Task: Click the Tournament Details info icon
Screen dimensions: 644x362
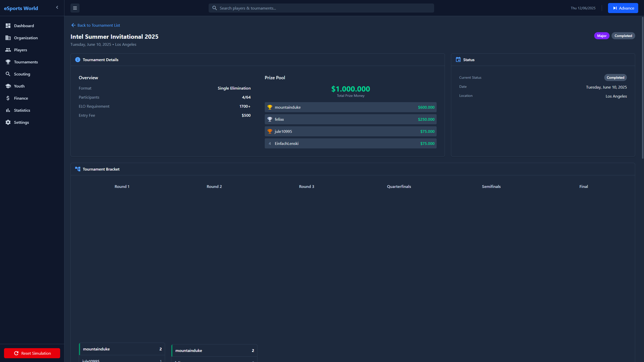Action: pos(78,60)
